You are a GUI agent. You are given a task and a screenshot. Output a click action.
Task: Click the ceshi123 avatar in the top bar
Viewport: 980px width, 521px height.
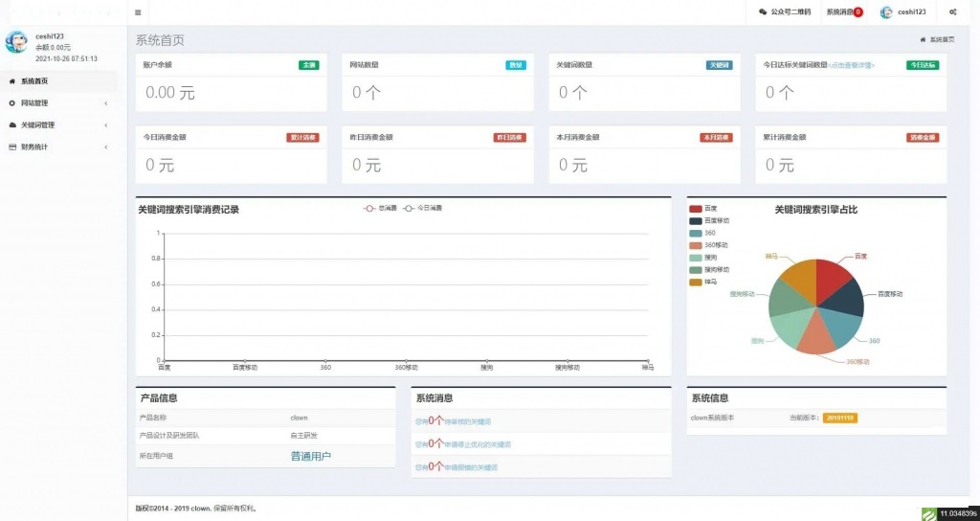pos(886,12)
